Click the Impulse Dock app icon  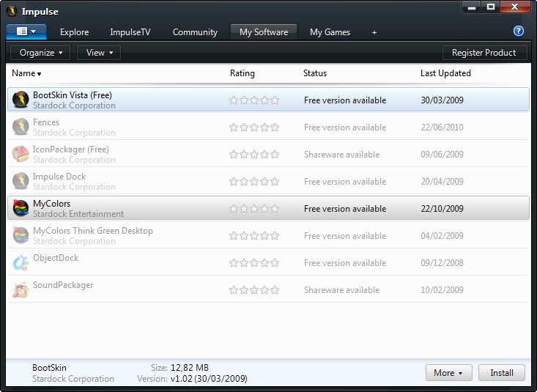pos(21,181)
